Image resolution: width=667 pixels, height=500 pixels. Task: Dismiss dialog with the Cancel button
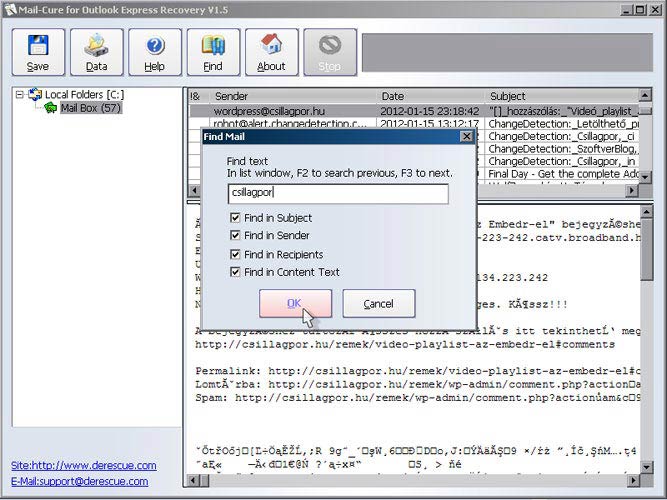[x=379, y=303]
